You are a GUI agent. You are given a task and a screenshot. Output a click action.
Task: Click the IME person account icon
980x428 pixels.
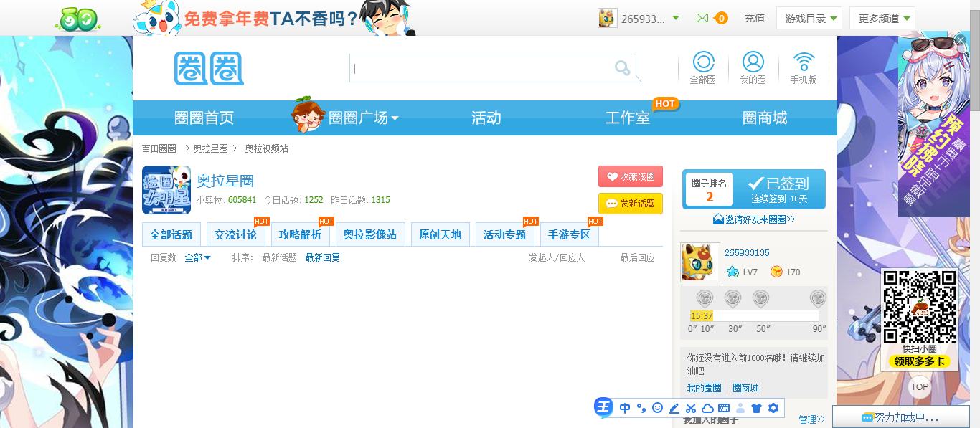[x=740, y=408]
